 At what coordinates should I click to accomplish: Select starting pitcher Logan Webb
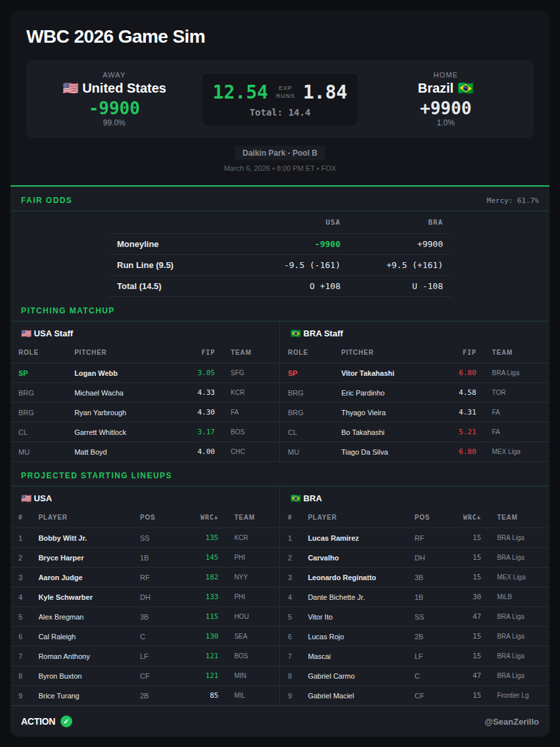(x=96, y=373)
